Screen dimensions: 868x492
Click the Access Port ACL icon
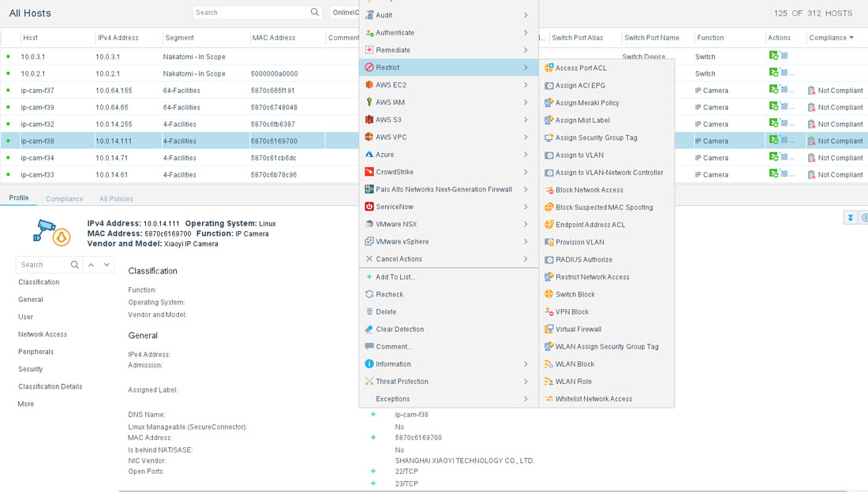point(548,68)
